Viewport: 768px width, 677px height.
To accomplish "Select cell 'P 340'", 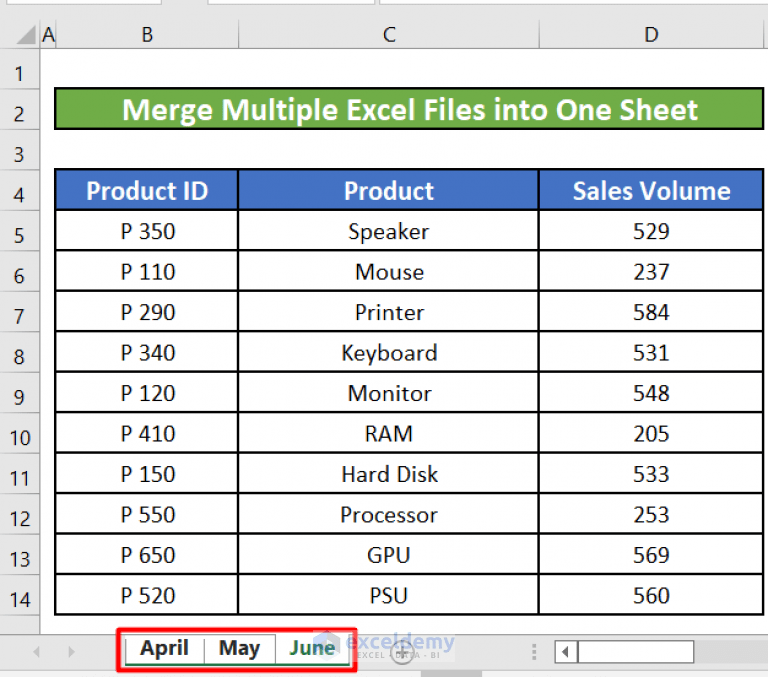I will (147, 353).
